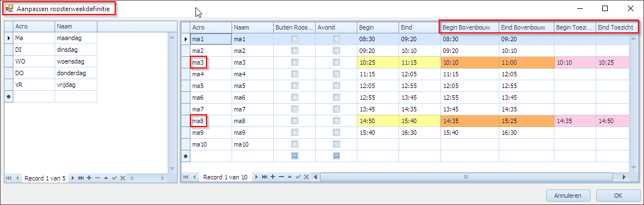644x205 pixels.
Task: Select the VR acro cell
Action: pos(34,85)
